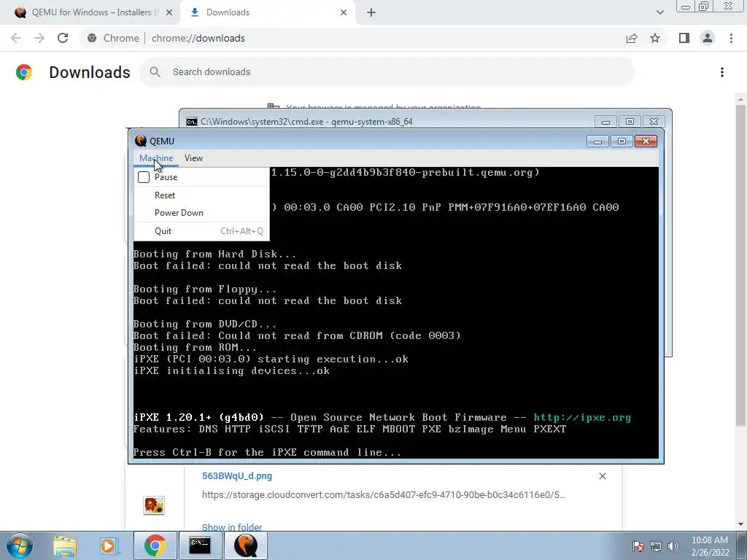Screen dimensions: 747x560
Task: Minimize the QEMU window
Action: tap(597, 141)
